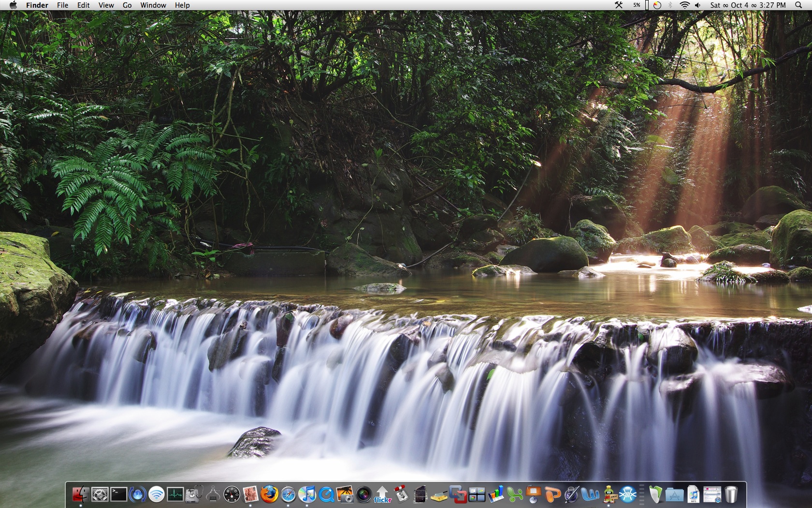This screenshot has height=508, width=812.
Task: Launch Flickr Uploadr
Action: [x=383, y=494]
